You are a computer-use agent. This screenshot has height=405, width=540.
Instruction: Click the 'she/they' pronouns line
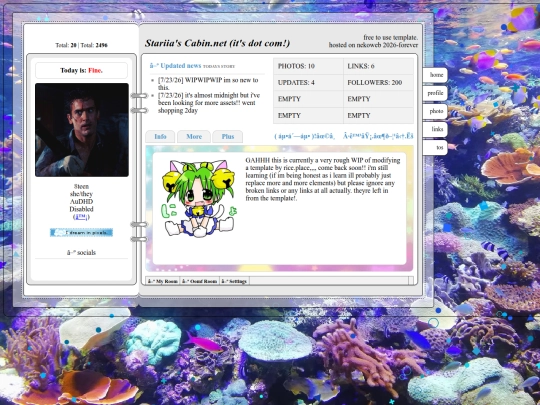pyautogui.click(x=81, y=194)
